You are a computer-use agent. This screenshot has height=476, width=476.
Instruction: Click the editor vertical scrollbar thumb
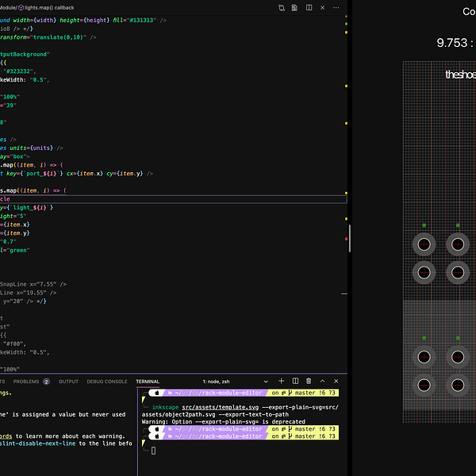350,239
